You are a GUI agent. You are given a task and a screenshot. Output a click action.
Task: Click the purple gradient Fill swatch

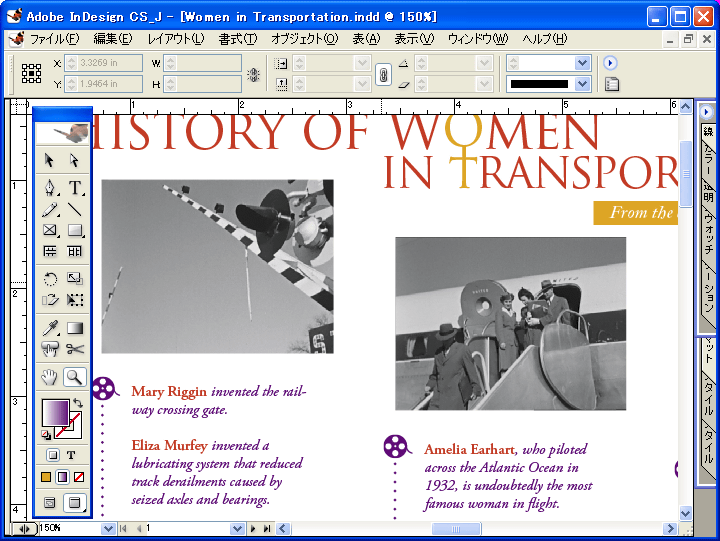coord(56,412)
